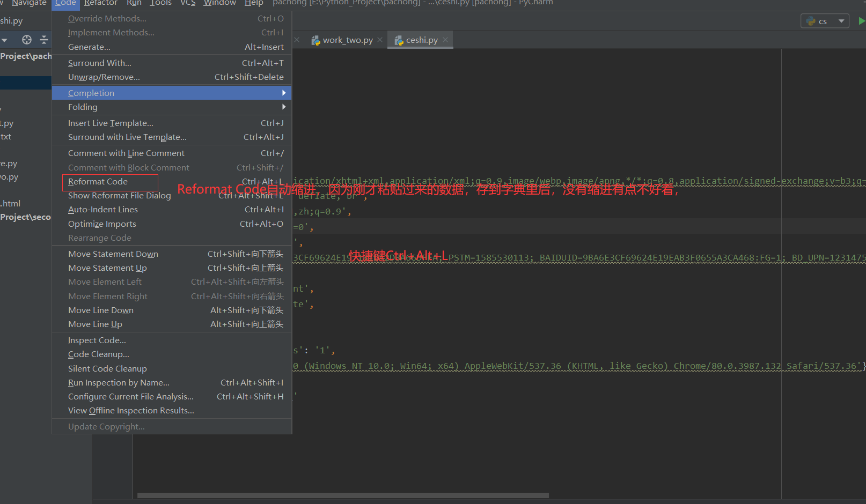Choose Move Line Down
The image size is (866, 504).
pyautogui.click(x=172, y=310)
